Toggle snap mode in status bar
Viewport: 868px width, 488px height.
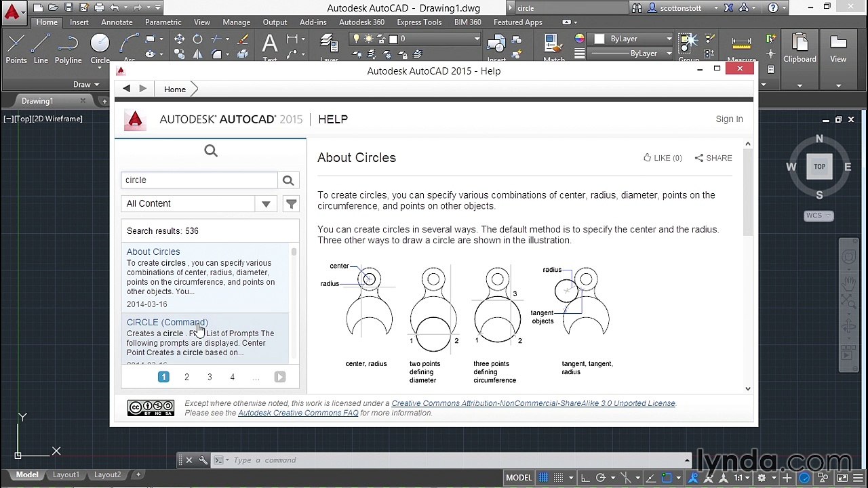pyautogui.click(x=559, y=478)
